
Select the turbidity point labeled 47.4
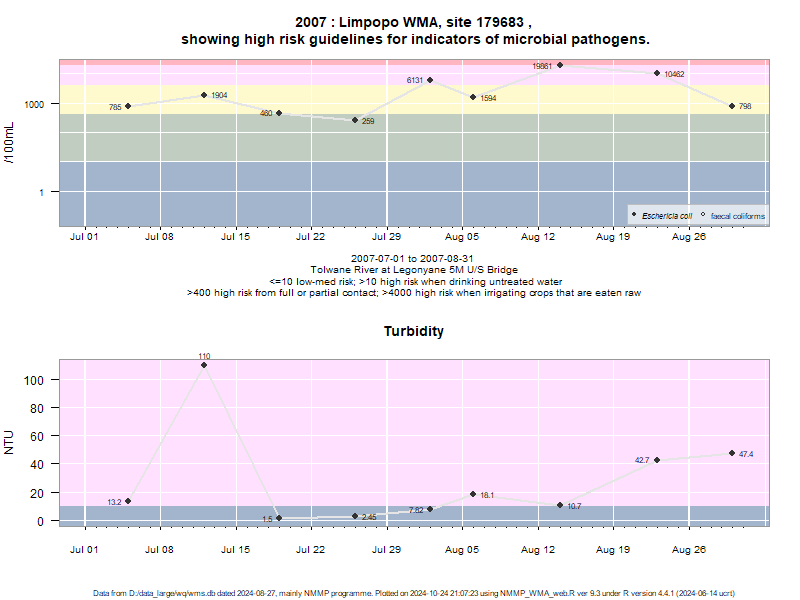pos(732,453)
